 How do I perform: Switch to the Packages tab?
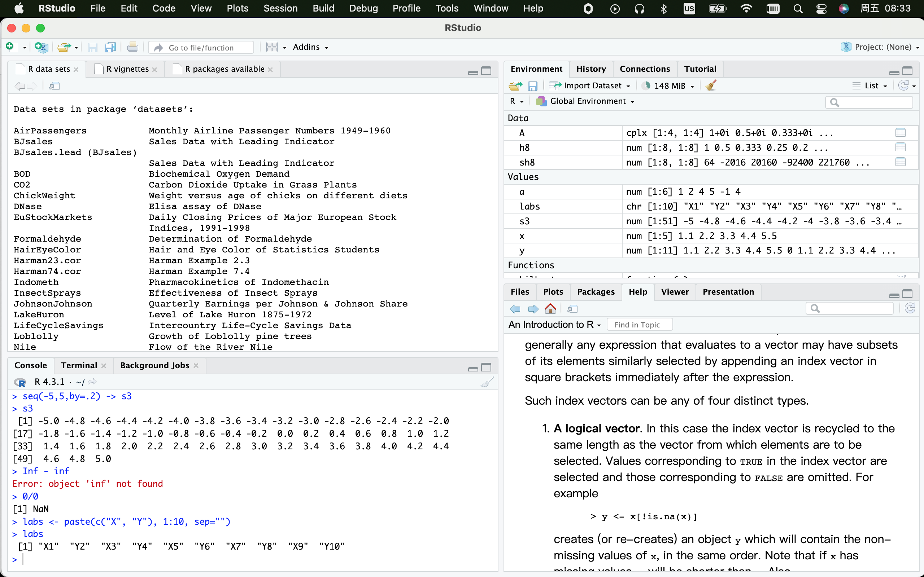click(x=595, y=291)
